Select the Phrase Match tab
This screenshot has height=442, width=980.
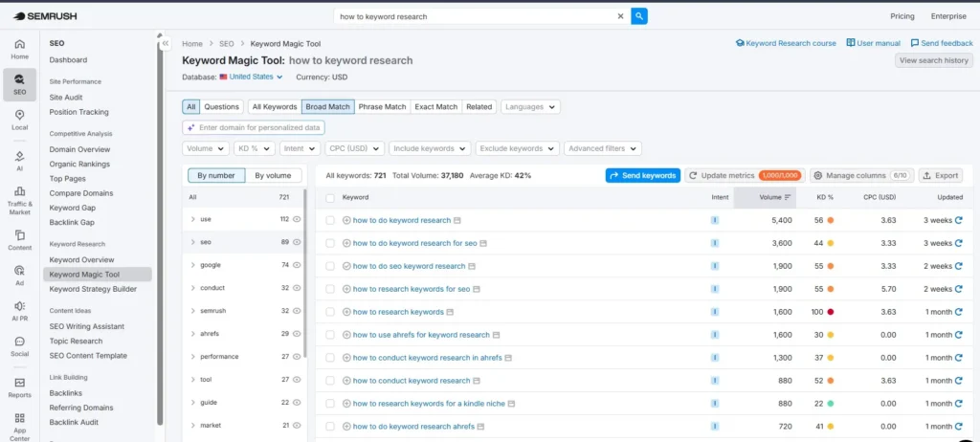click(x=383, y=107)
